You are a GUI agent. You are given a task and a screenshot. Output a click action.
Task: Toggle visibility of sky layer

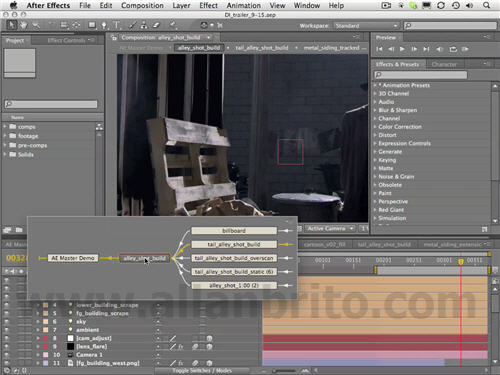coord(6,321)
